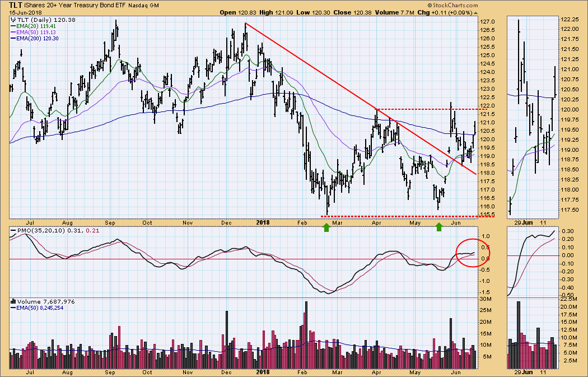Click the Volume 7.7M header value
The image size is (588, 377).
[394, 12]
